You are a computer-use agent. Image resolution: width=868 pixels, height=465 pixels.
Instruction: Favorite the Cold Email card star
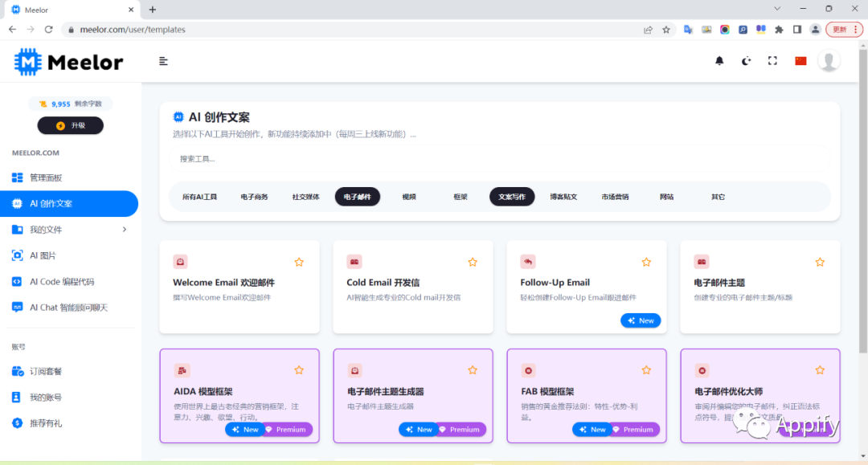473,262
